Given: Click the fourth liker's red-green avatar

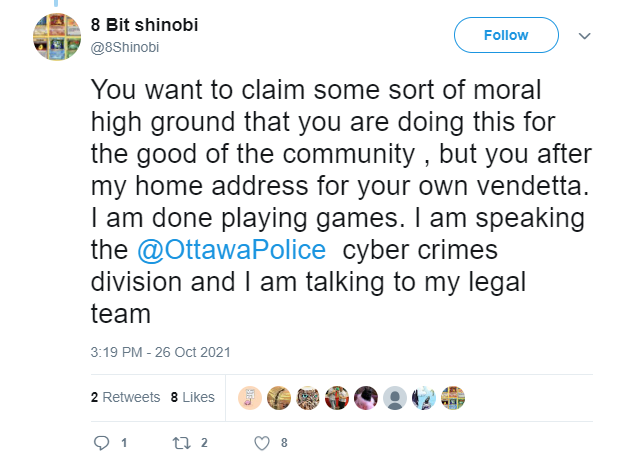Looking at the screenshot, I should (x=337, y=398).
